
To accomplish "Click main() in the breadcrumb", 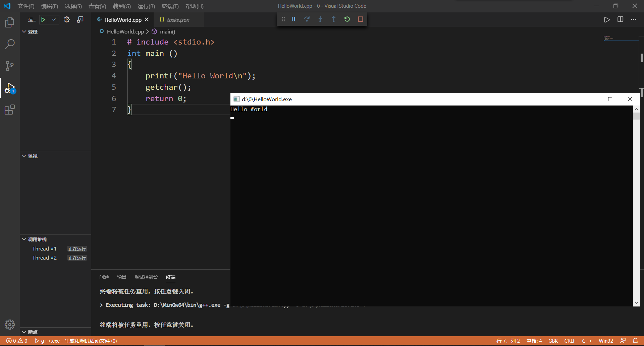I will pos(167,31).
